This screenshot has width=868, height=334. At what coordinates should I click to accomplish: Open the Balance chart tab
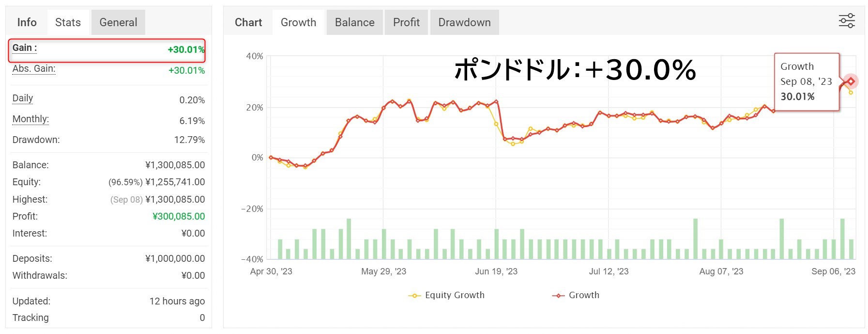355,22
